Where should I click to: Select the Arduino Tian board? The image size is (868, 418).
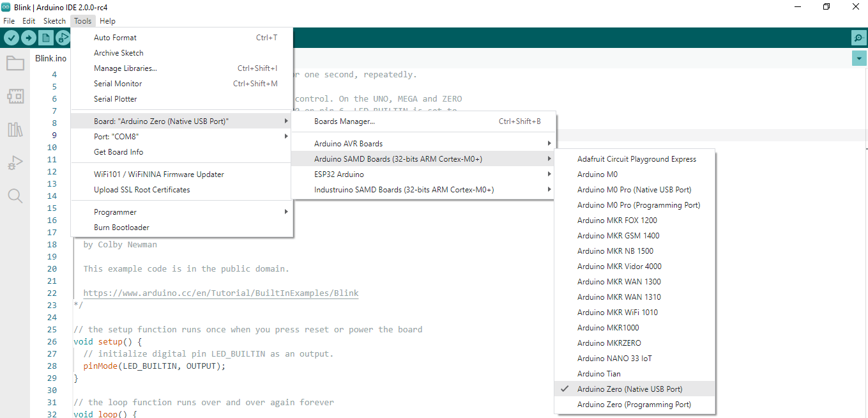pyautogui.click(x=635, y=374)
